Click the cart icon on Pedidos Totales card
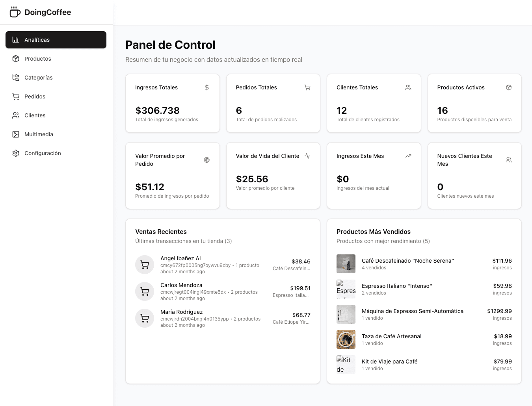Viewport: 532px width, 406px height. (x=307, y=87)
